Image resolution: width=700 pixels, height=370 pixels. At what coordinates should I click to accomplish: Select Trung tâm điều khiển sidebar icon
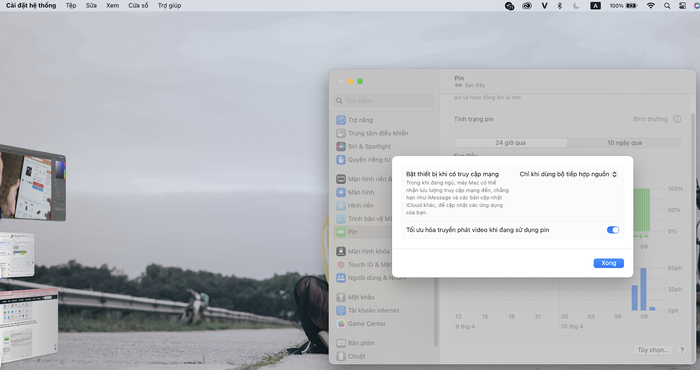coord(341,133)
